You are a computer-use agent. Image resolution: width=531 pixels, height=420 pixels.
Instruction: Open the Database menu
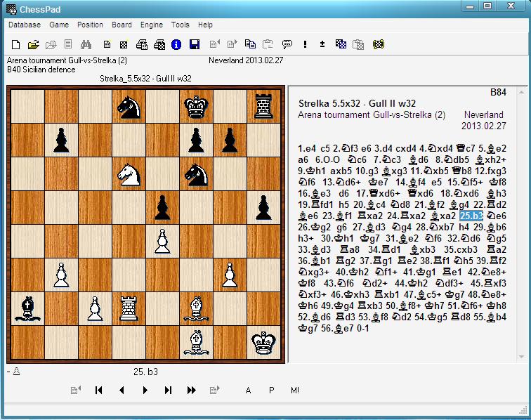pyautogui.click(x=24, y=25)
